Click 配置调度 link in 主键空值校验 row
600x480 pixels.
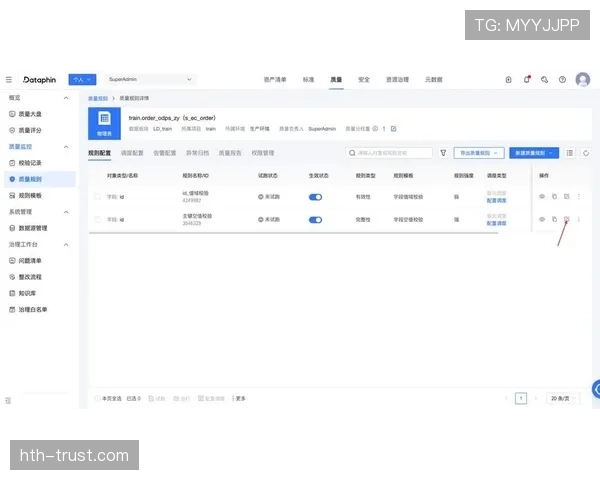pyautogui.click(x=496, y=223)
